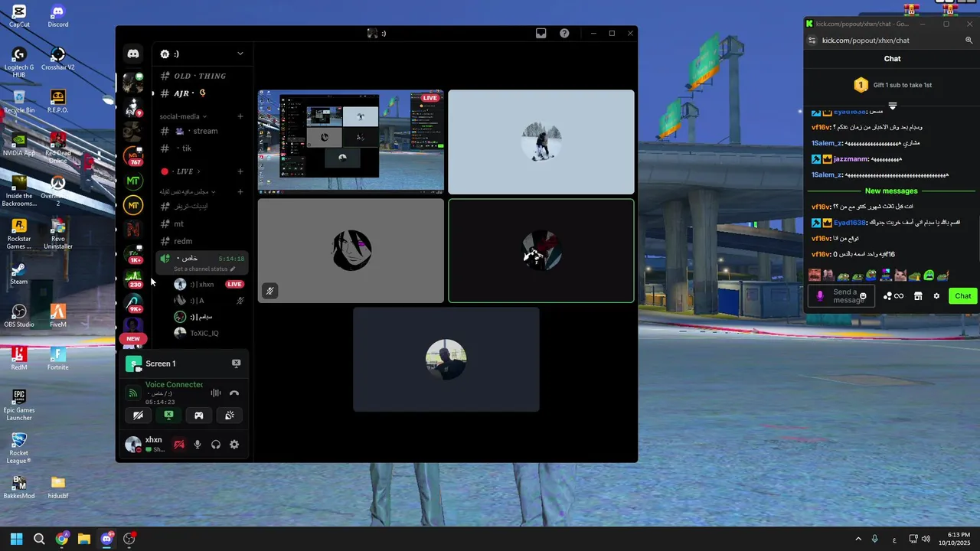Expand the Kick gift leaderboard handle
The image size is (980, 551).
click(892, 106)
